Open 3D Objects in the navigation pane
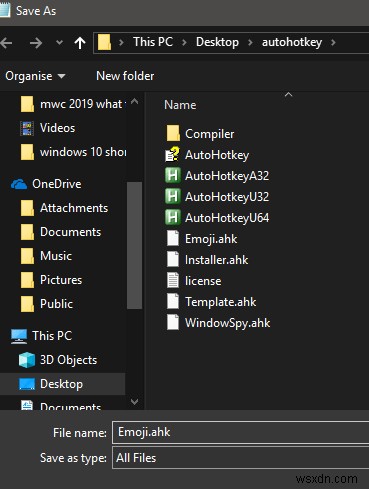 point(58,360)
